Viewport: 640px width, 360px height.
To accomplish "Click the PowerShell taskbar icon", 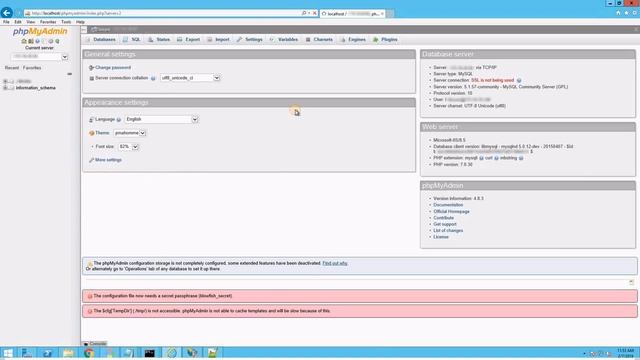I will coord(48,353).
